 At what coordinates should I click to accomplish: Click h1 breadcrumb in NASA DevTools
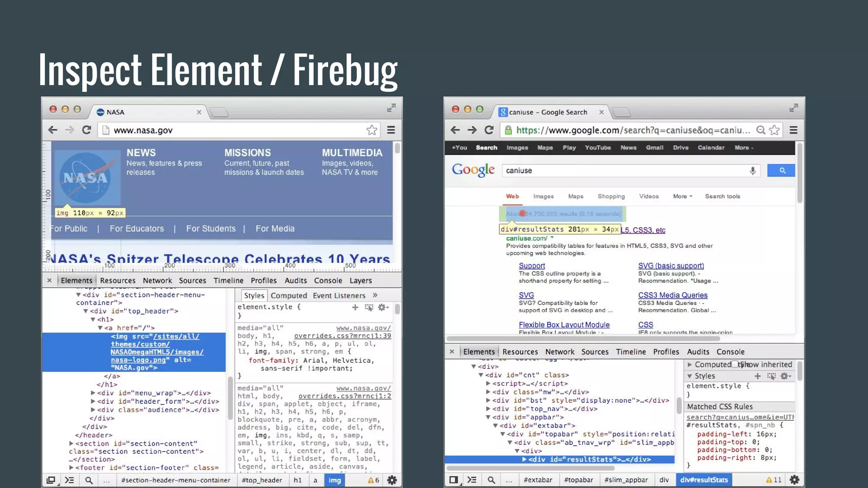(x=298, y=480)
